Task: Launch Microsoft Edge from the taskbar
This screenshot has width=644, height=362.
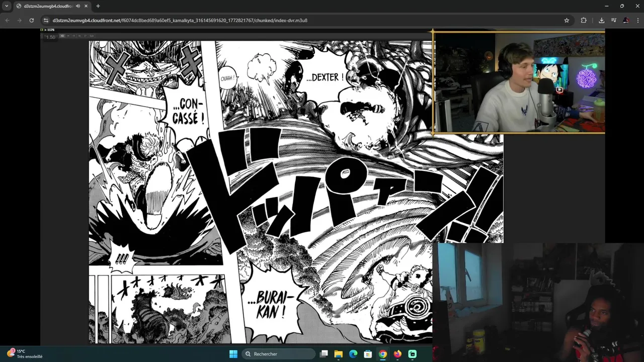Action: (x=353, y=354)
